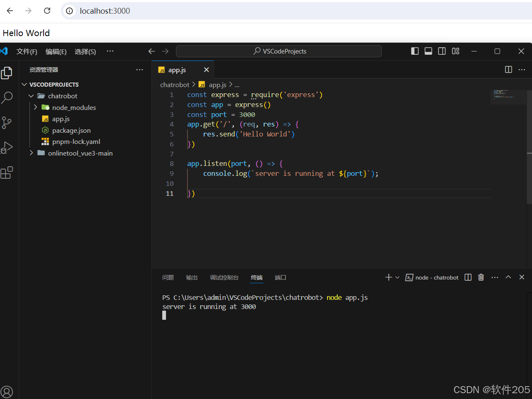Split the terminal
532x399 pixels.
(x=468, y=277)
